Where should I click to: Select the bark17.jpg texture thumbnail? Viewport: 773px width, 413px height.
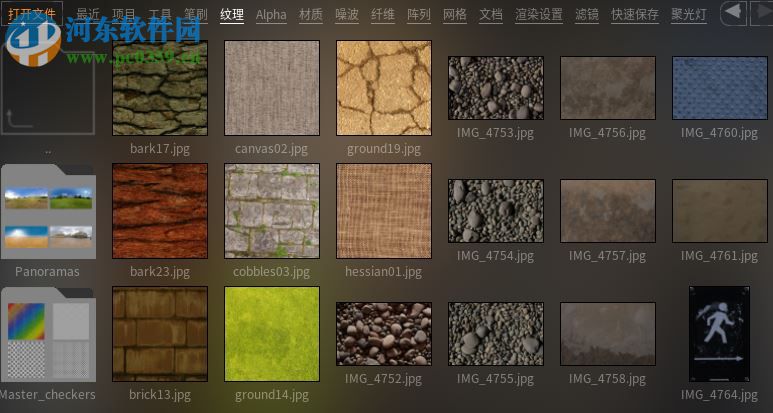point(160,88)
